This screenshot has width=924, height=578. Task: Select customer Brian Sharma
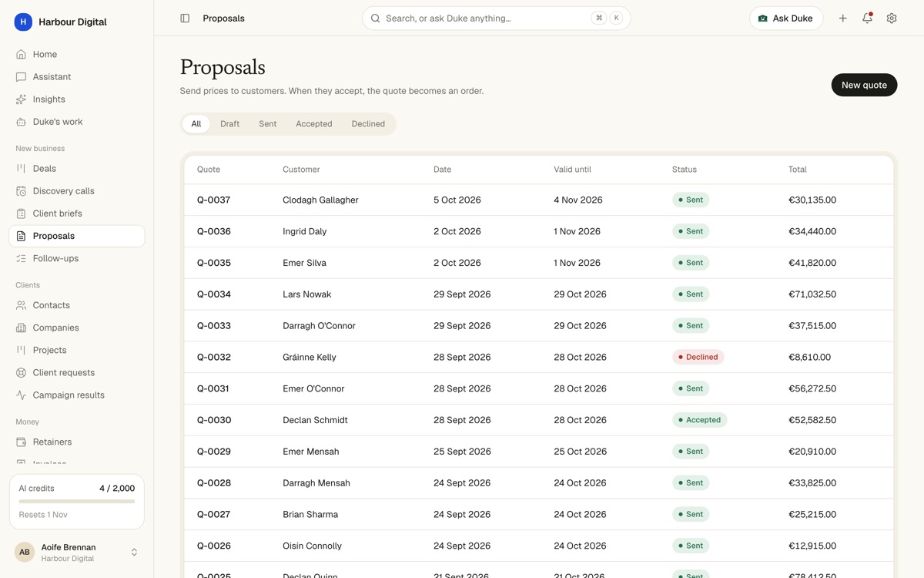tap(310, 515)
